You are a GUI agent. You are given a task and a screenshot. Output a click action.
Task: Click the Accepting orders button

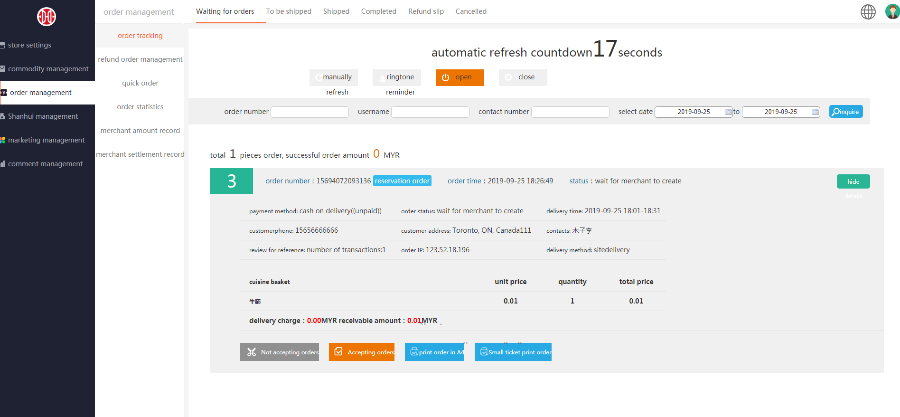click(361, 352)
